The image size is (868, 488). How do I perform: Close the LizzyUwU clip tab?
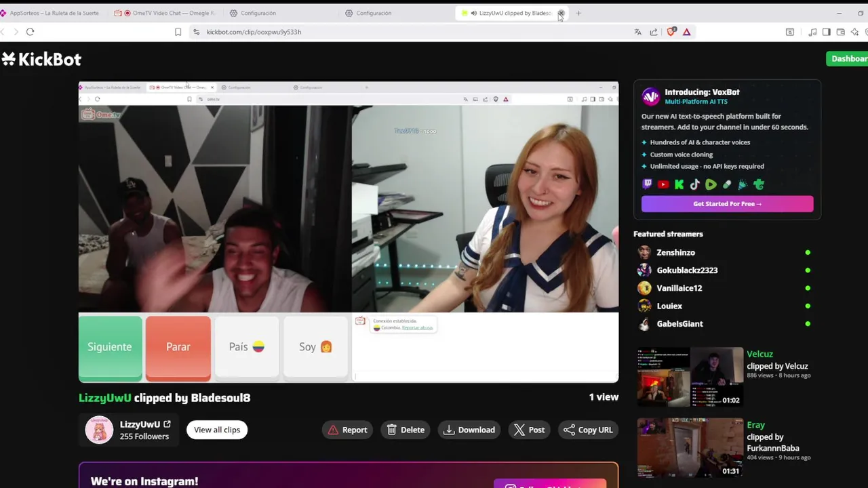coord(561,13)
